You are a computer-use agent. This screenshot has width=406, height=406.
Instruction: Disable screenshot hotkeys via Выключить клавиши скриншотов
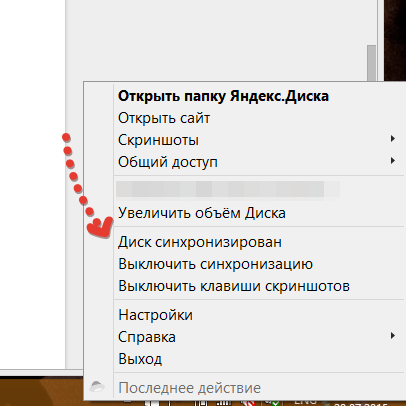[234, 286]
